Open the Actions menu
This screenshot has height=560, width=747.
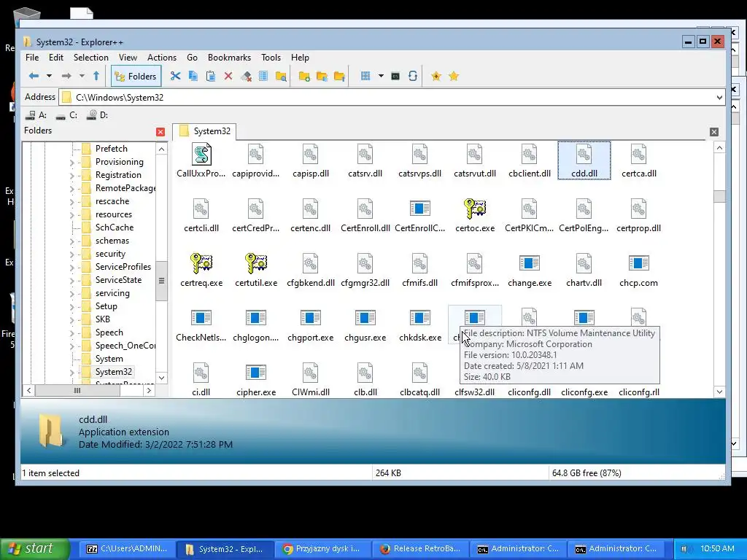(x=162, y=58)
